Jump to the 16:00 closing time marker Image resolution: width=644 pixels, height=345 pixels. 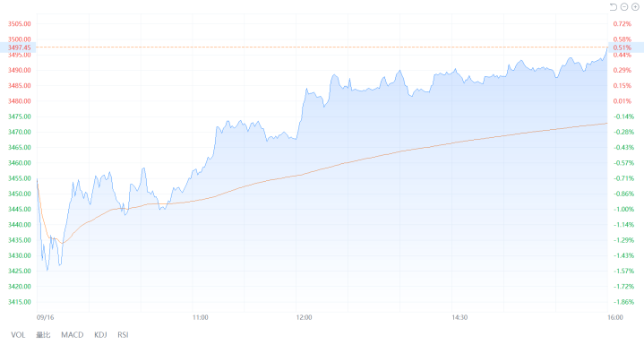pyautogui.click(x=615, y=317)
